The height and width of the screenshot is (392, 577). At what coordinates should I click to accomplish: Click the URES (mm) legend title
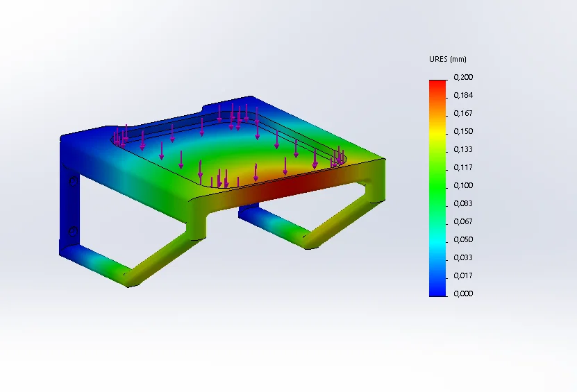point(447,59)
